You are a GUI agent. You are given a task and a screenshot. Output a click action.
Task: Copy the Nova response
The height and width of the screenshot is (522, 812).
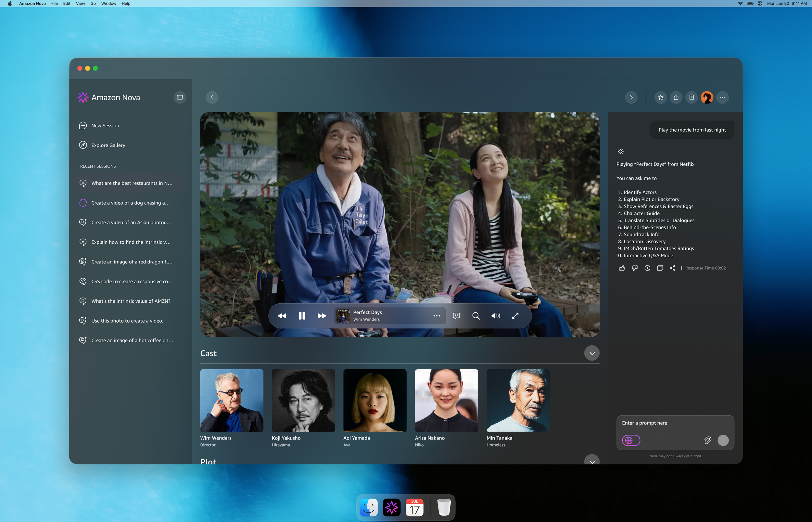(660, 268)
